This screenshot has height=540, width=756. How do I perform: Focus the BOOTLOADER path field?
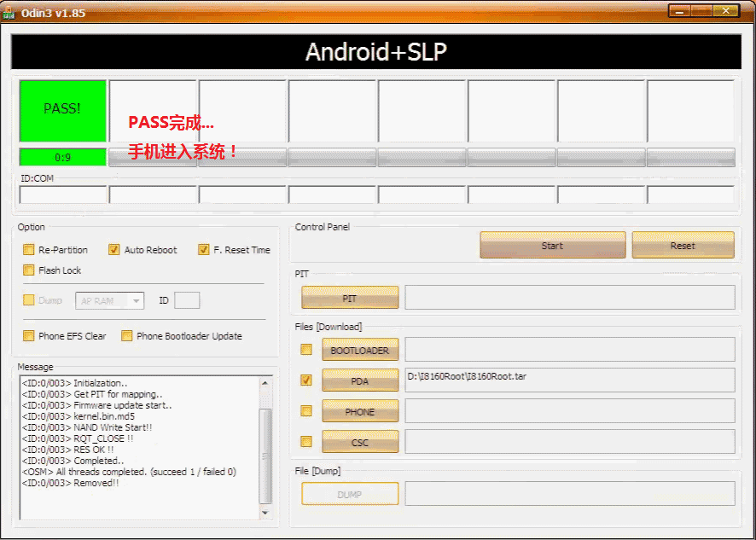[570, 350]
